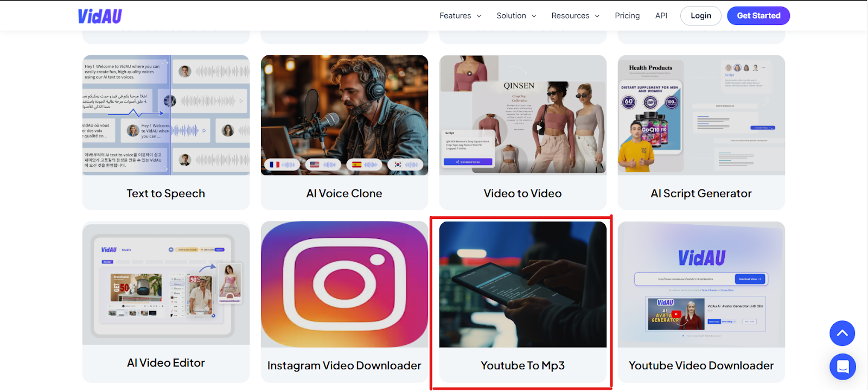868x391 pixels.
Task: Click the AI Script Generator label
Action: [701, 193]
